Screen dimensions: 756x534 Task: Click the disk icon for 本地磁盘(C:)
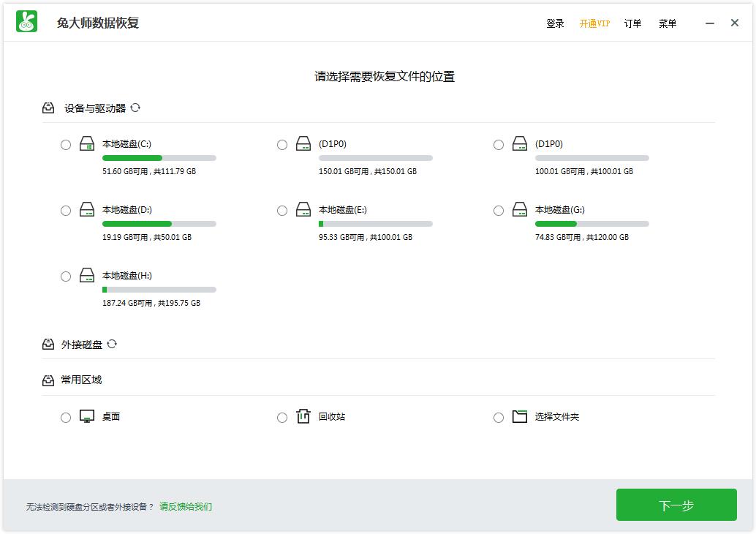(87, 144)
